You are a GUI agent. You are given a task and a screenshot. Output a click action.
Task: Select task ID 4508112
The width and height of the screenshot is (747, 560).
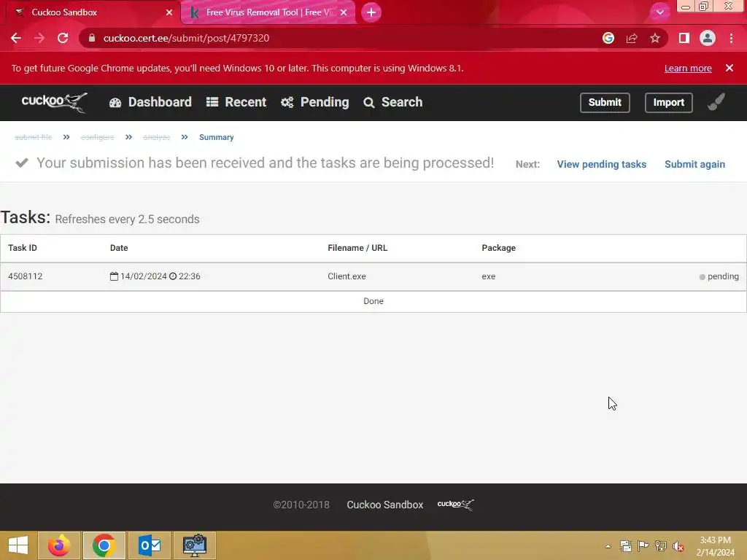(26, 276)
